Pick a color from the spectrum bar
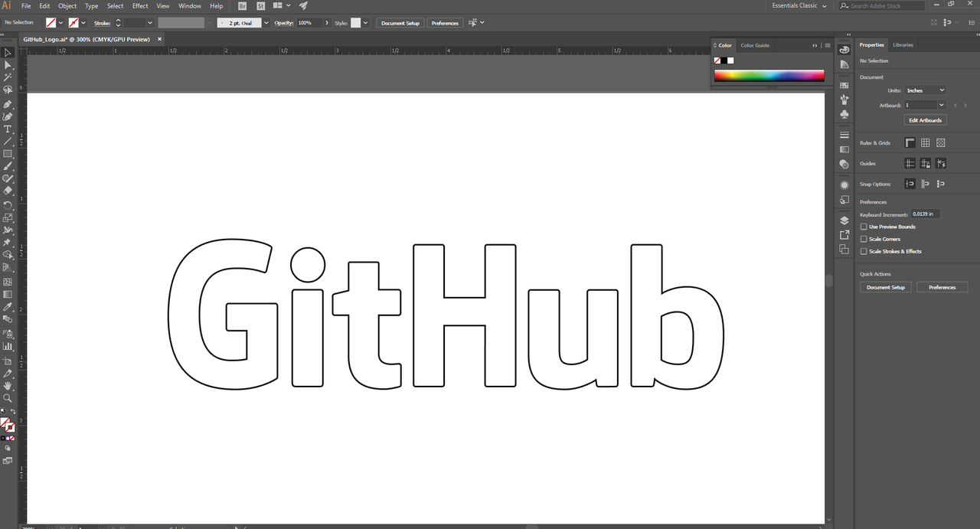The image size is (980, 529). tap(769, 75)
